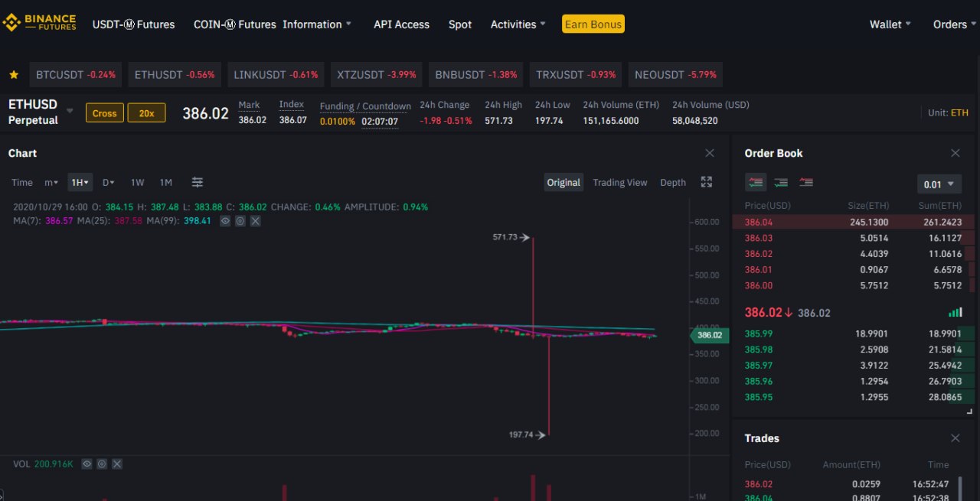Switch to Original chart view
Viewport: 980px width, 501px height.
(x=563, y=182)
